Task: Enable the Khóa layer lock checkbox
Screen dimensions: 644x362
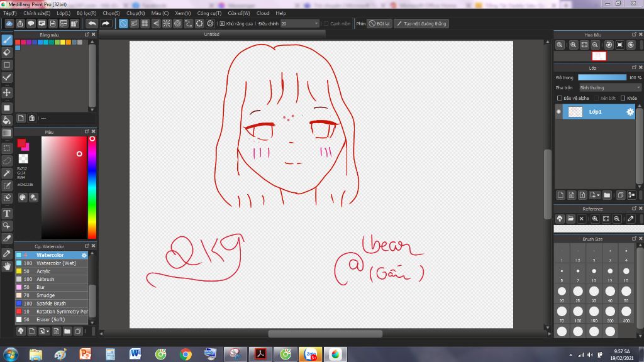Action: tap(623, 98)
